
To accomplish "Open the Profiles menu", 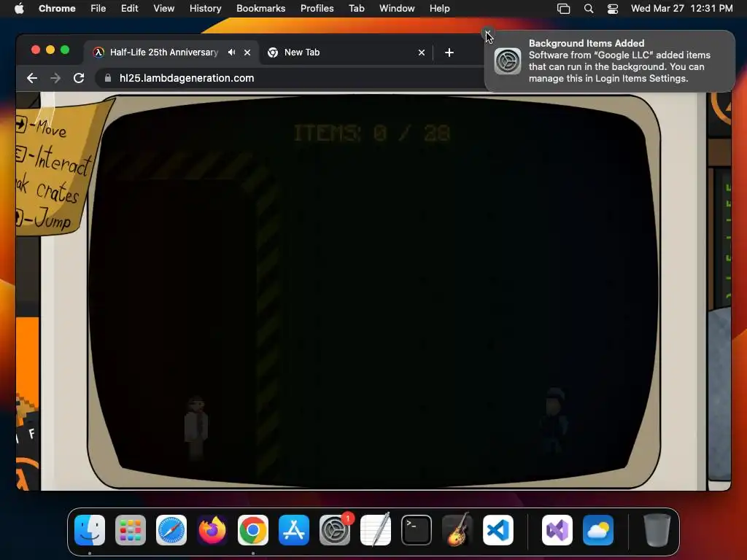I will (x=317, y=8).
